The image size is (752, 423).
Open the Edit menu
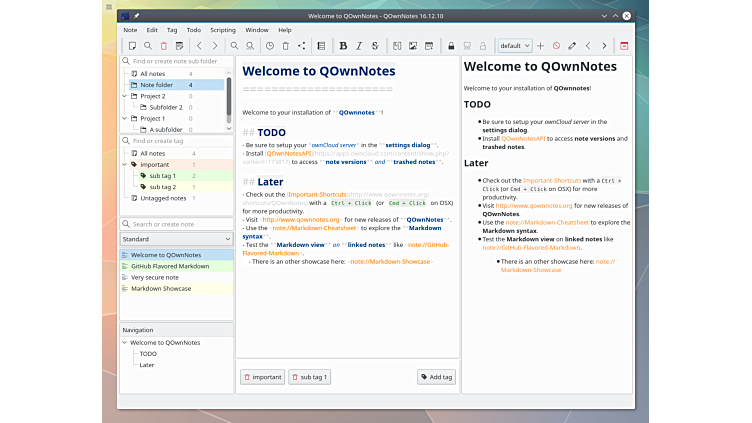tap(152, 30)
